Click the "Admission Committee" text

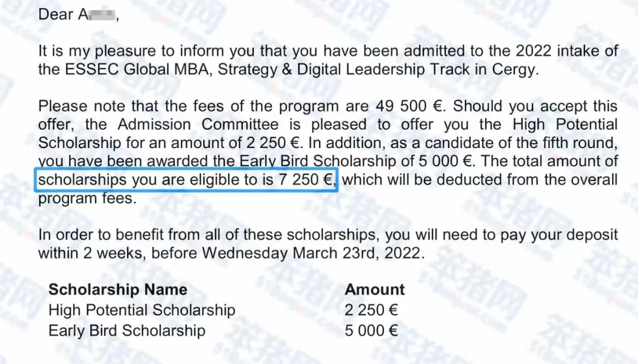pos(198,124)
